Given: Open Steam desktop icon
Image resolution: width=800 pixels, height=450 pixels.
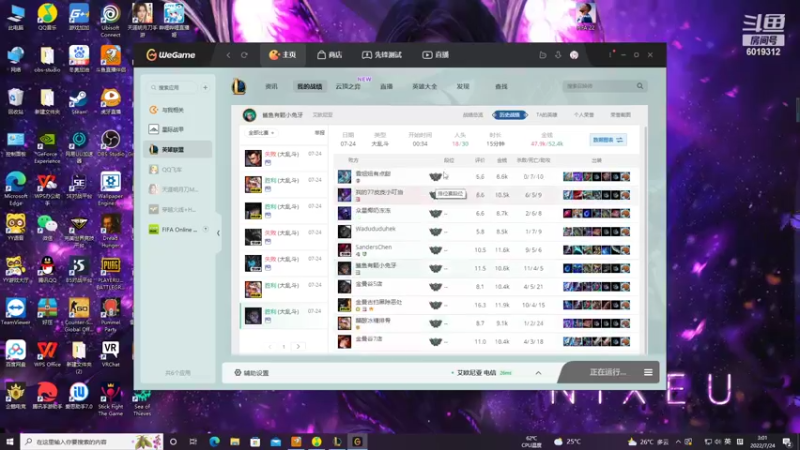Looking at the screenshot, I should 79,101.
